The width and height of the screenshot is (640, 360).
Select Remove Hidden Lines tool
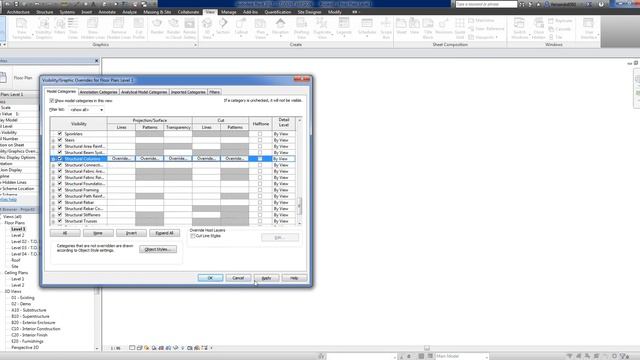point(119,28)
